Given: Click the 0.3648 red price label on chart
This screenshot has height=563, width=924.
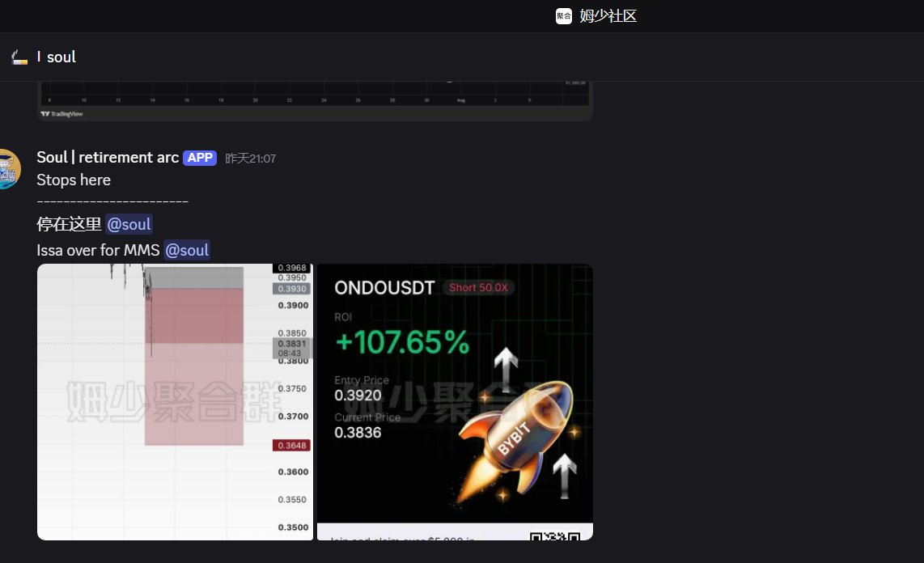Looking at the screenshot, I should point(292,445).
